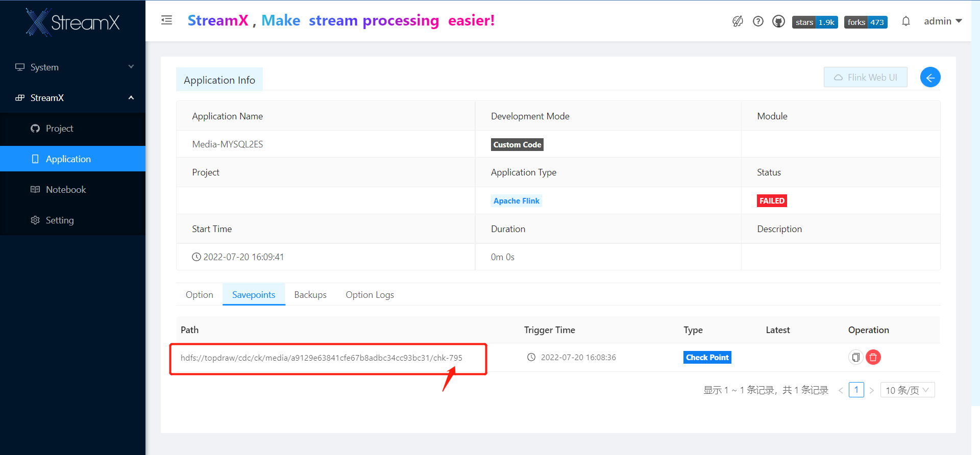Collapse the sidebar with the menu fold icon
Image resolution: width=980 pixels, height=455 pixels.
point(166,20)
